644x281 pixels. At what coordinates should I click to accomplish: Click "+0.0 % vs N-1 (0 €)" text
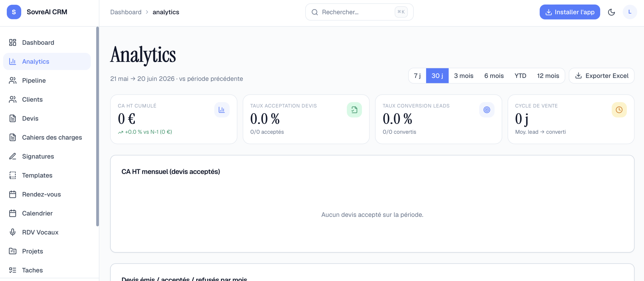tap(148, 132)
